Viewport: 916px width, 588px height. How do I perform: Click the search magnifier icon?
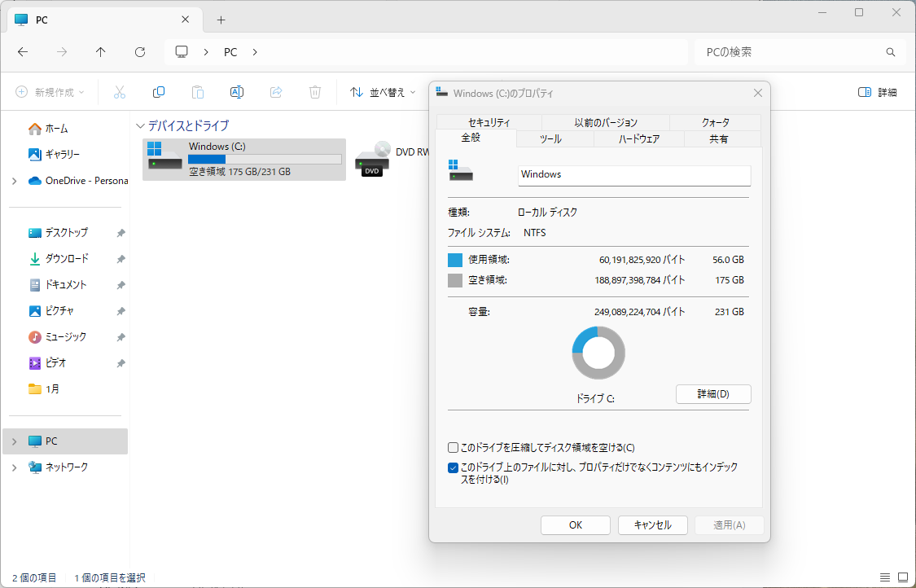(890, 52)
